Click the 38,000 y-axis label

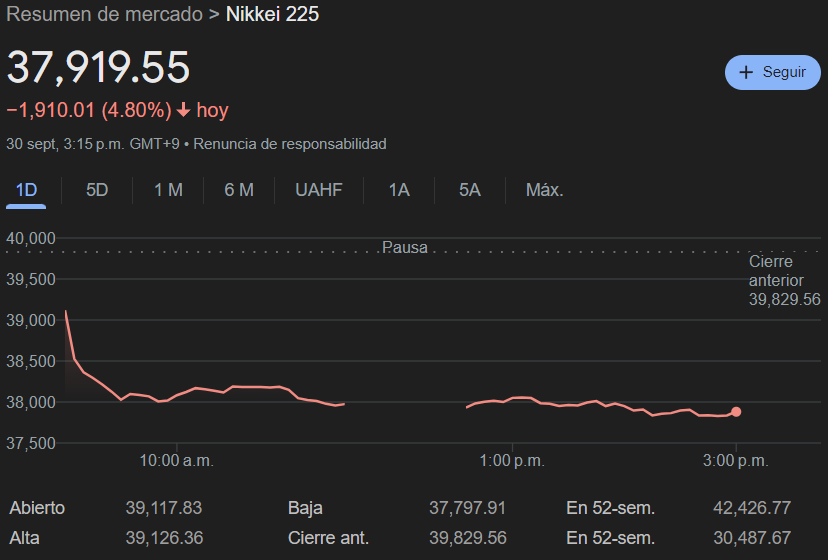tap(31, 402)
